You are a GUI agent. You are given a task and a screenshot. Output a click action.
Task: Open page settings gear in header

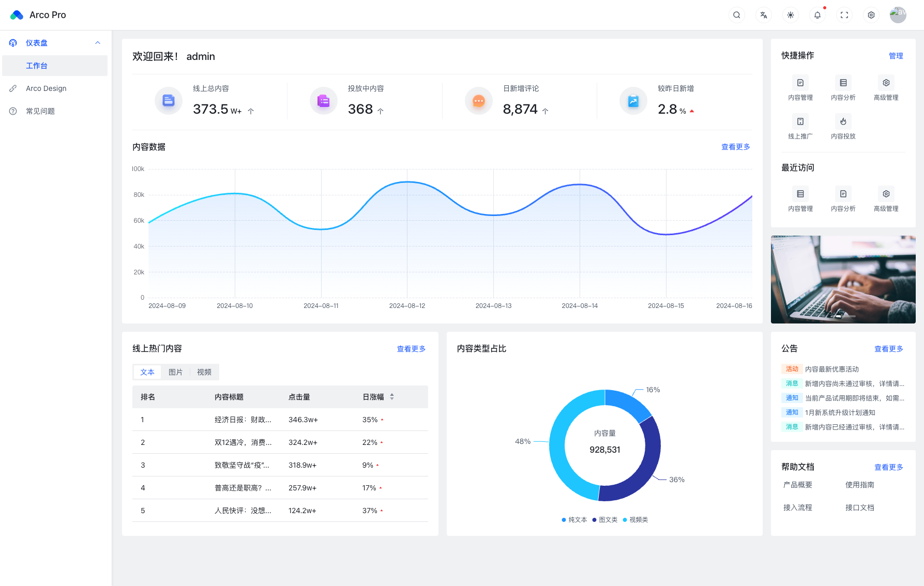(871, 15)
